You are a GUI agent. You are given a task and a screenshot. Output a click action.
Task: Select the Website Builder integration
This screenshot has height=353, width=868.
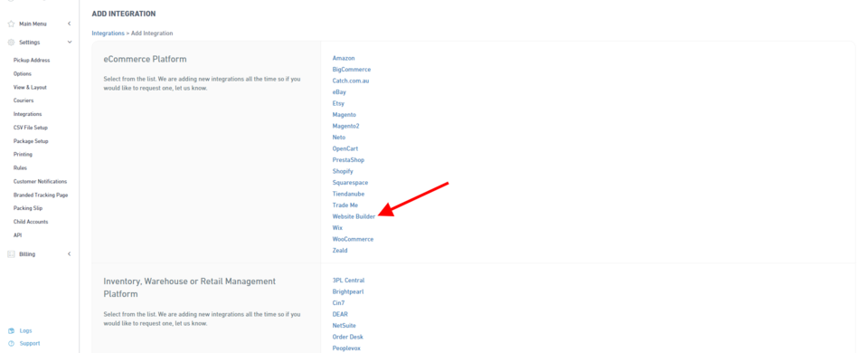tap(354, 216)
